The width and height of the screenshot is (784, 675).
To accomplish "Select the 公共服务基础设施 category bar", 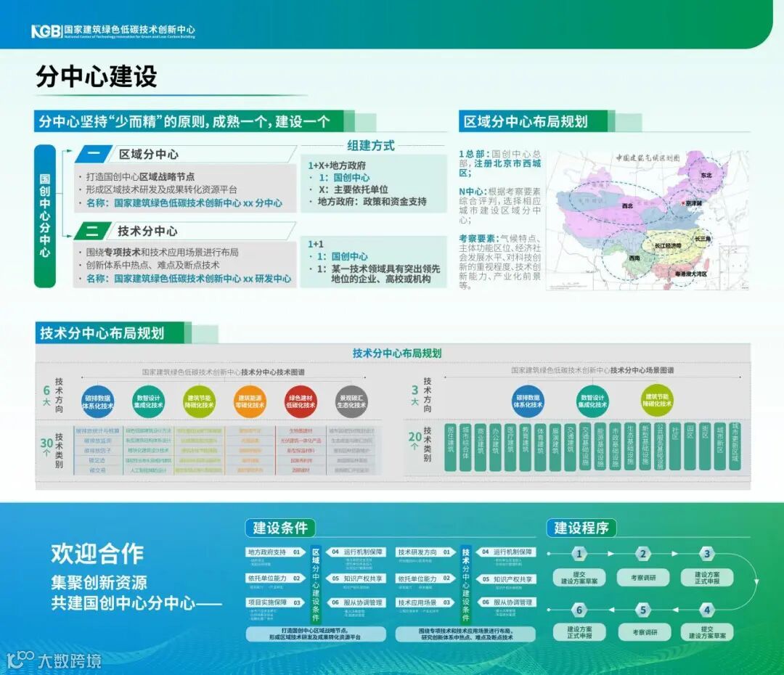I will click(x=661, y=446).
